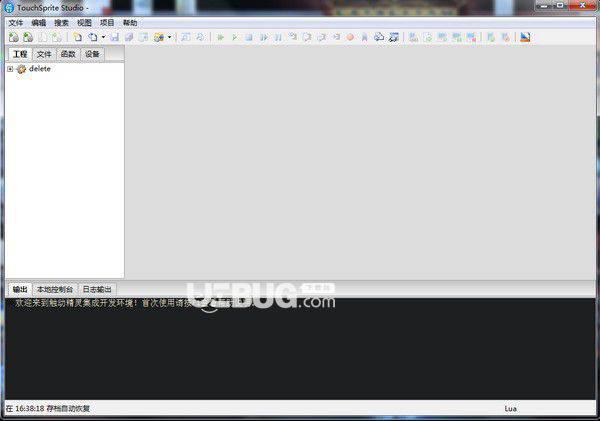Click the find toolbar icon
This screenshot has height=421, width=600.
coord(186,37)
